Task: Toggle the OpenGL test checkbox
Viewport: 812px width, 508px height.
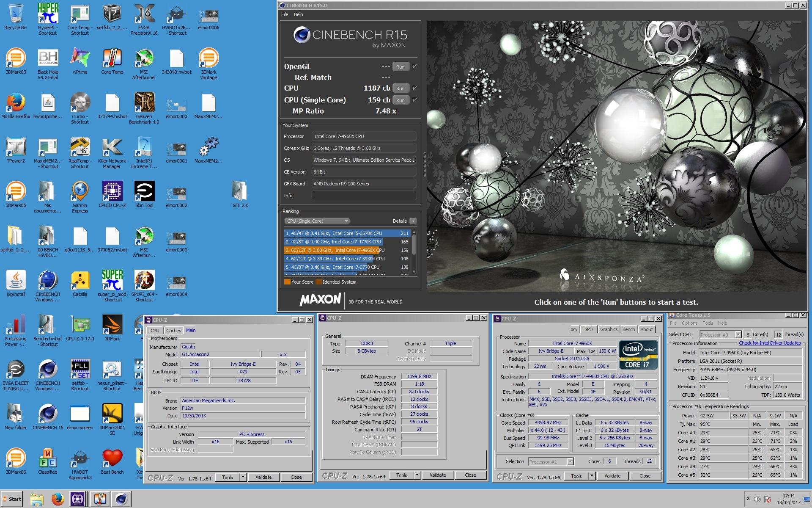Action: pos(414,66)
